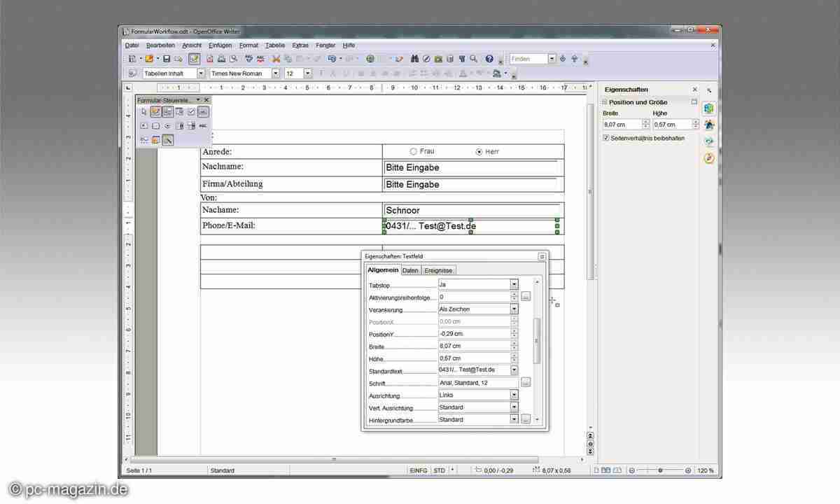Select the Herr radio button
840x504 pixels.
(479, 151)
